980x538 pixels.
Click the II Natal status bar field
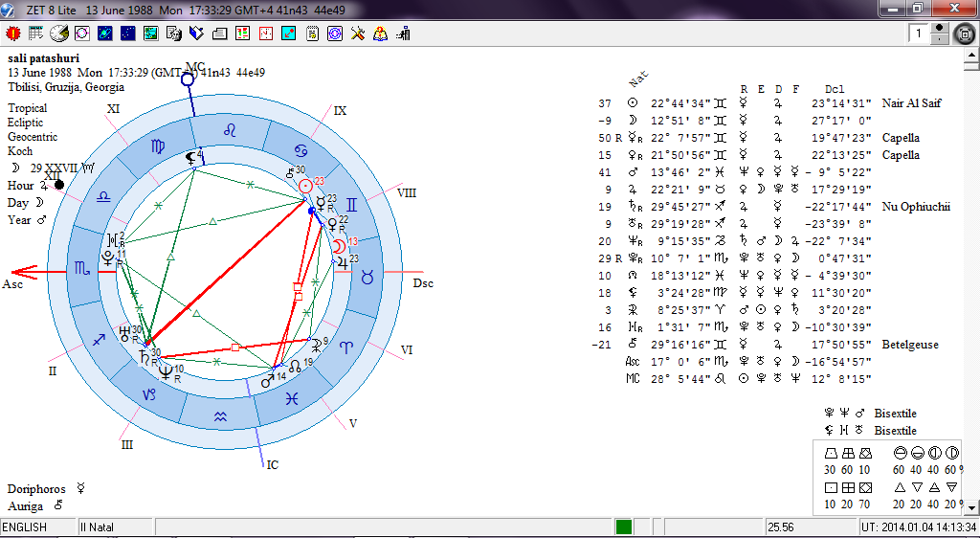pos(115,527)
